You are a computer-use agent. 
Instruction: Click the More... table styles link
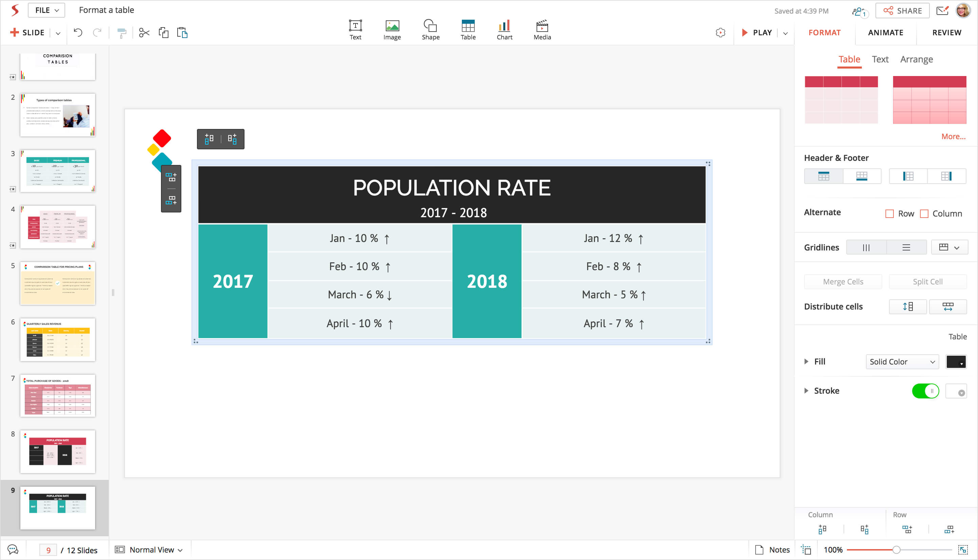pos(953,136)
